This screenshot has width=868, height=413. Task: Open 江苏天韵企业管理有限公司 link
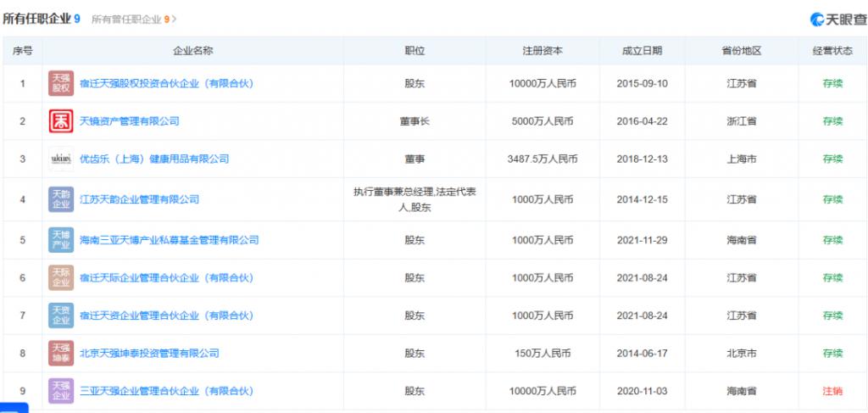pyautogui.click(x=139, y=199)
